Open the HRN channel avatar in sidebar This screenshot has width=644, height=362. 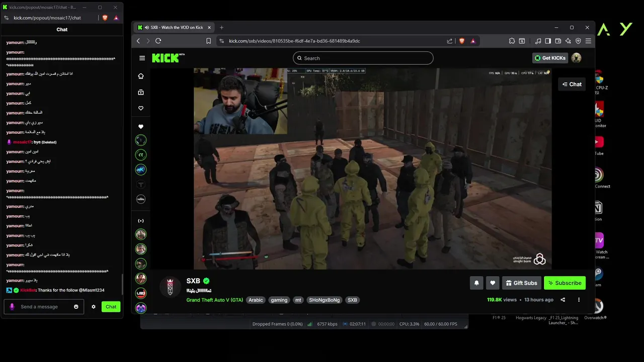tap(141, 199)
